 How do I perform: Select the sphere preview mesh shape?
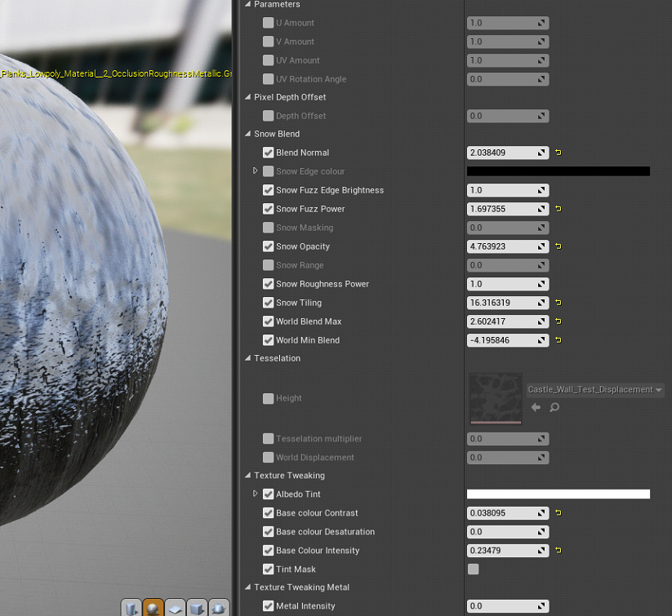153,608
